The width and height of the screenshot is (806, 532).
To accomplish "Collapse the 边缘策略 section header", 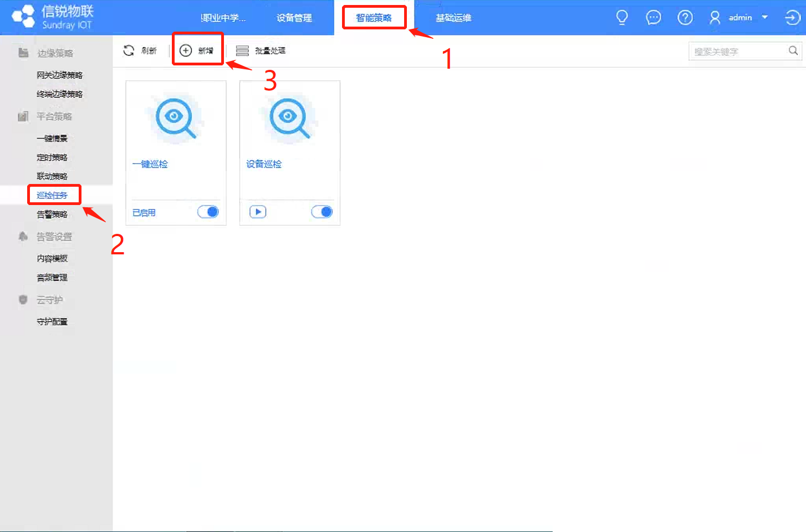I will [56, 53].
